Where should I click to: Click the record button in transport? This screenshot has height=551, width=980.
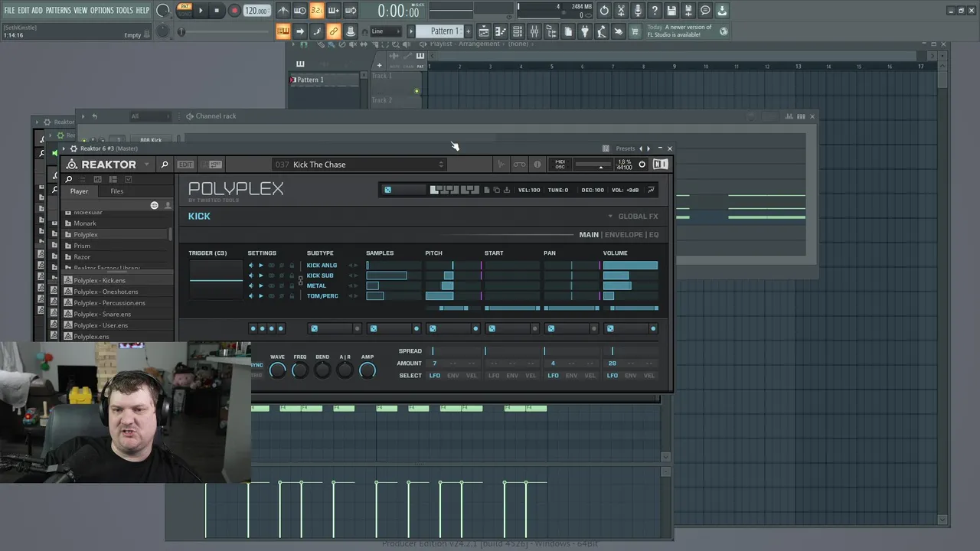[x=234, y=11]
